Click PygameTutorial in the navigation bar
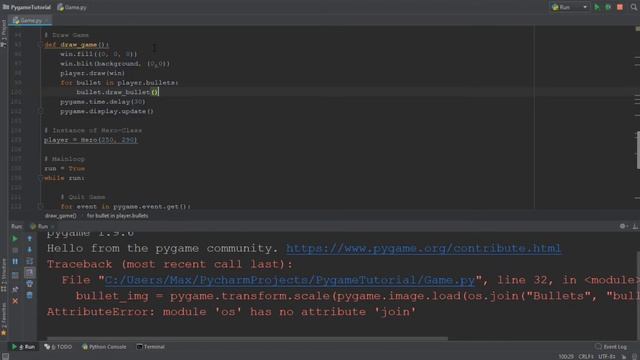 point(27,7)
